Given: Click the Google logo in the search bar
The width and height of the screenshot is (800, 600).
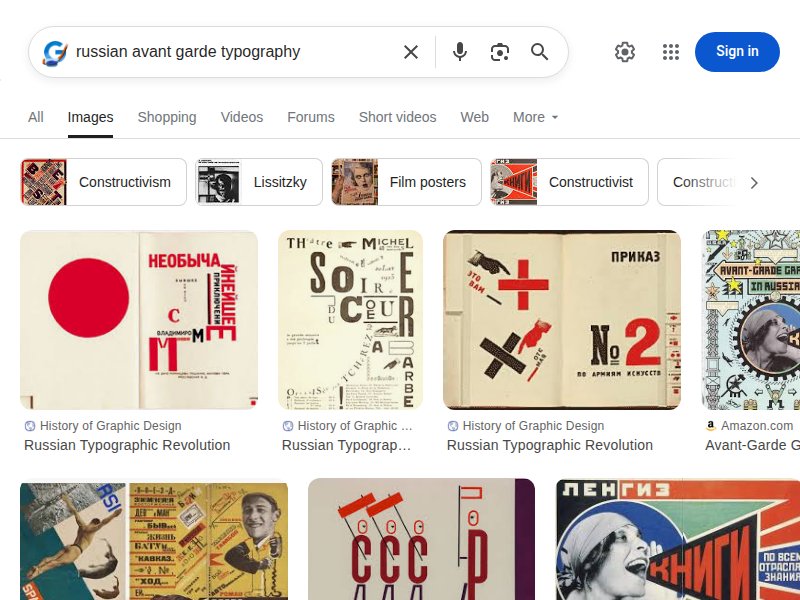Looking at the screenshot, I should [55, 52].
